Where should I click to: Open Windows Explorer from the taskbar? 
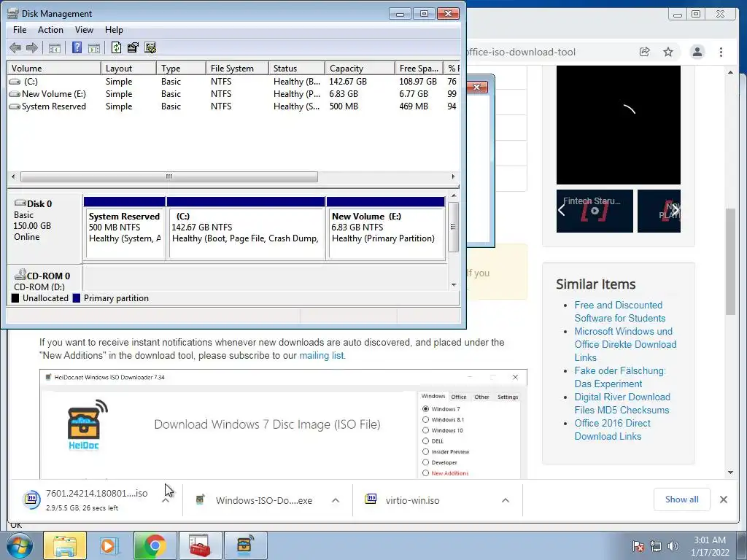pos(65,545)
